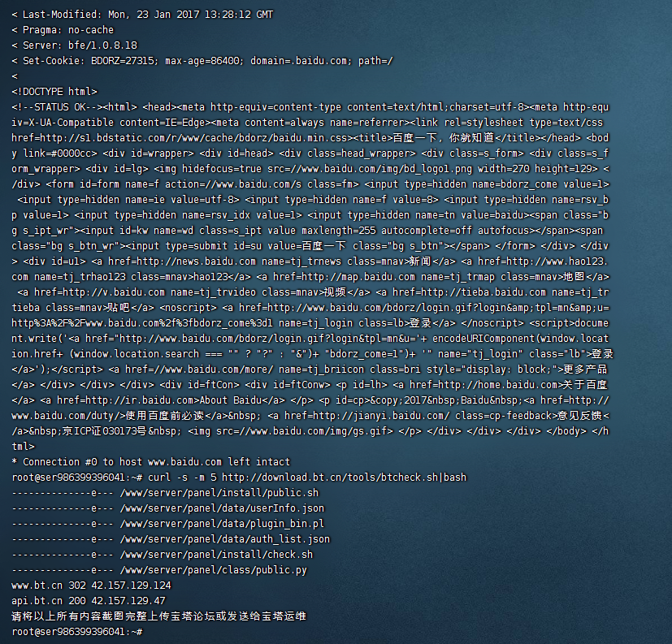Click the 'http://v.baidu.com' URL text
The height and width of the screenshot is (644, 672).
click(114, 292)
